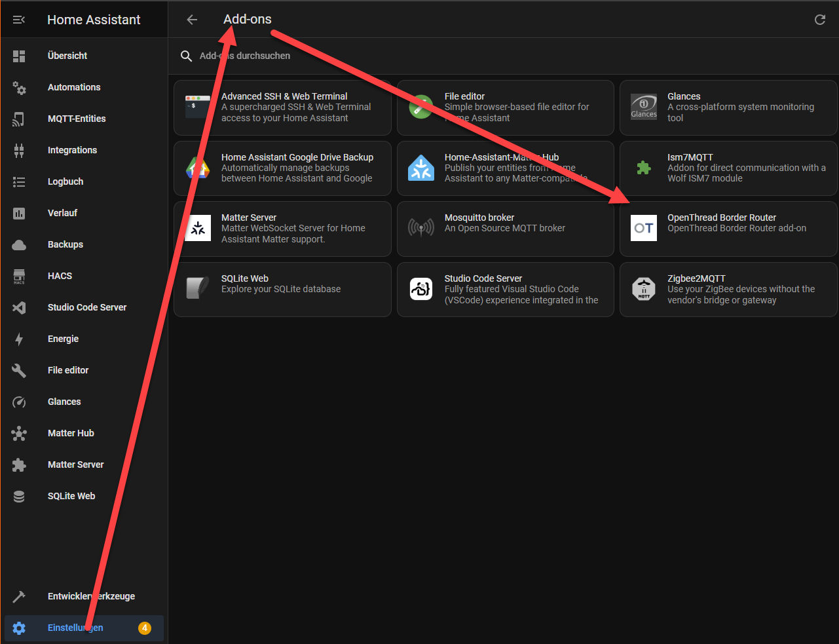
Task: Open Übersicht in the sidebar
Action: click(x=67, y=56)
